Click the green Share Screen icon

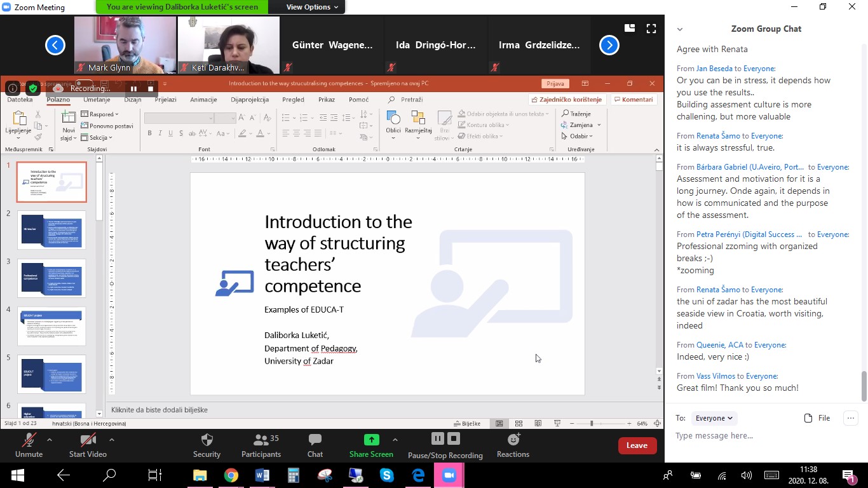click(x=371, y=440)
